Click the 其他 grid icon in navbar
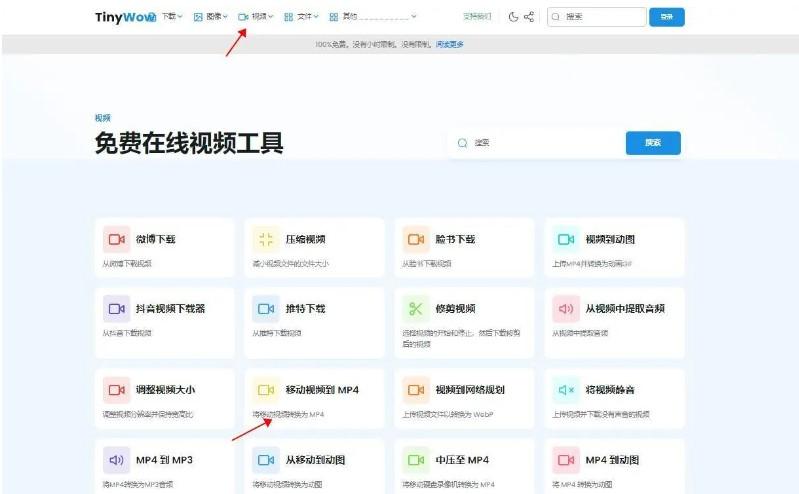This screenshot has width=799, height=494. (334, 17)
